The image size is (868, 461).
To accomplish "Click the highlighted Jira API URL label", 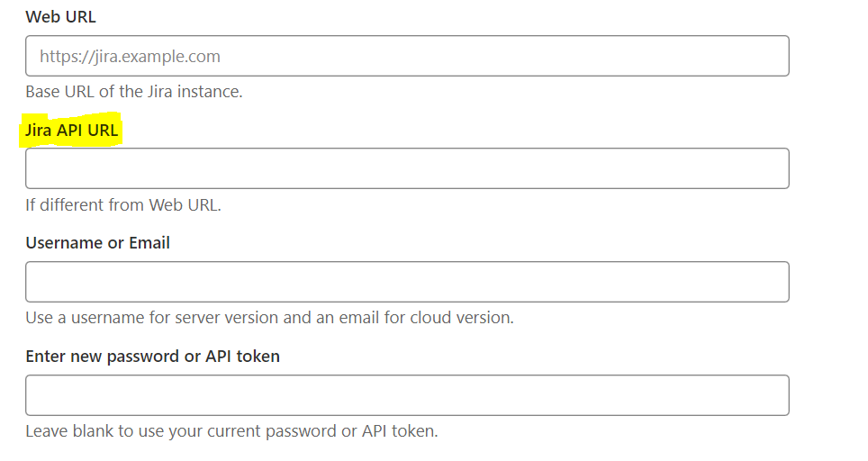I will tap(71, 131).
